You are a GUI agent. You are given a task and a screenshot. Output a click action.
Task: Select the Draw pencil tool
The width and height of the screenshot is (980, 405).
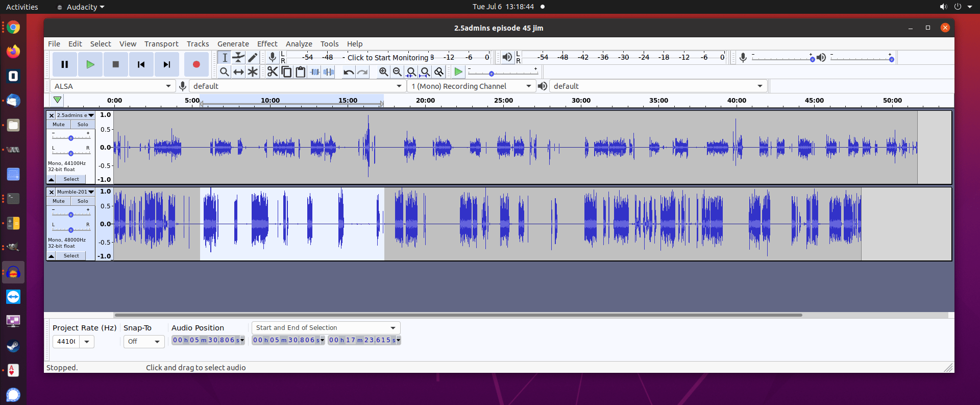pyautogui.click(x=253, y=58)
